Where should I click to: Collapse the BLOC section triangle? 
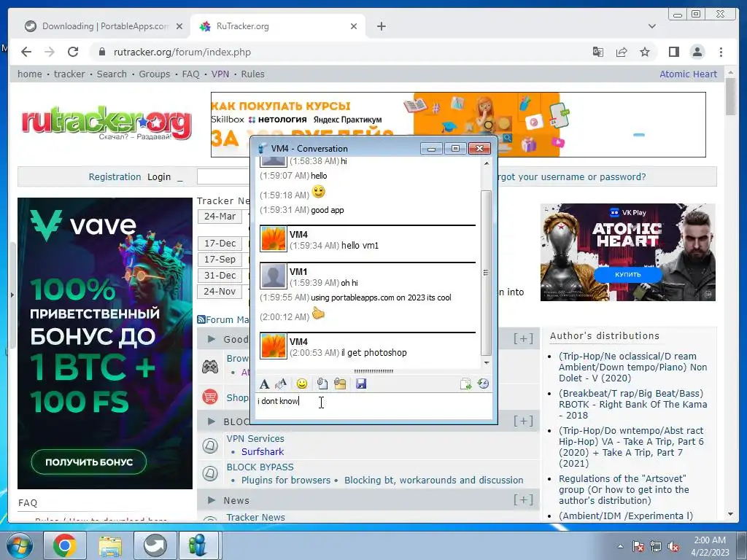(x=211, y=421)
